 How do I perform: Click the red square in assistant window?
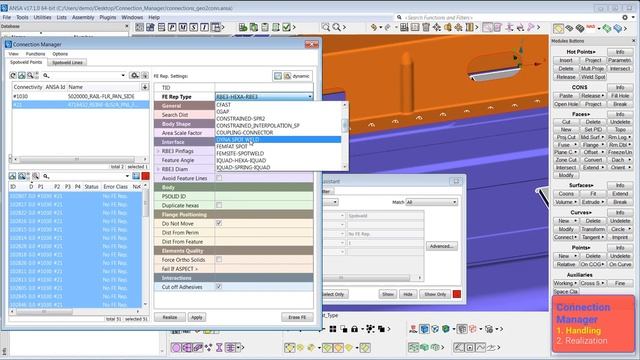457,294
